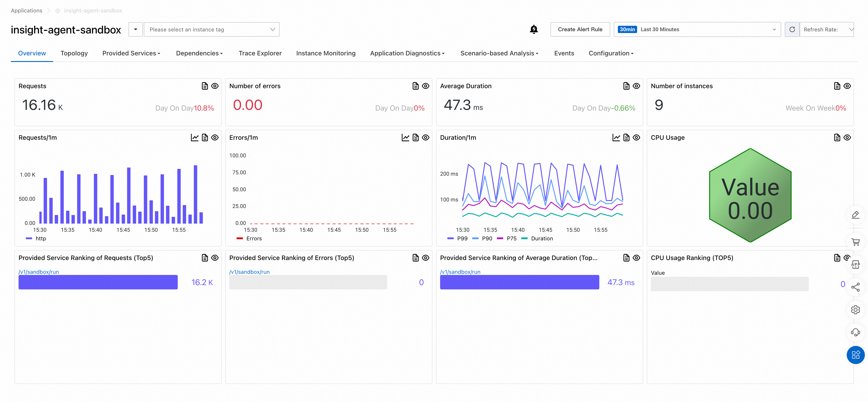Click the refresh icon button
Image resolution: width=868 pixels, height=402 pixels.
[x=792, y=30]
